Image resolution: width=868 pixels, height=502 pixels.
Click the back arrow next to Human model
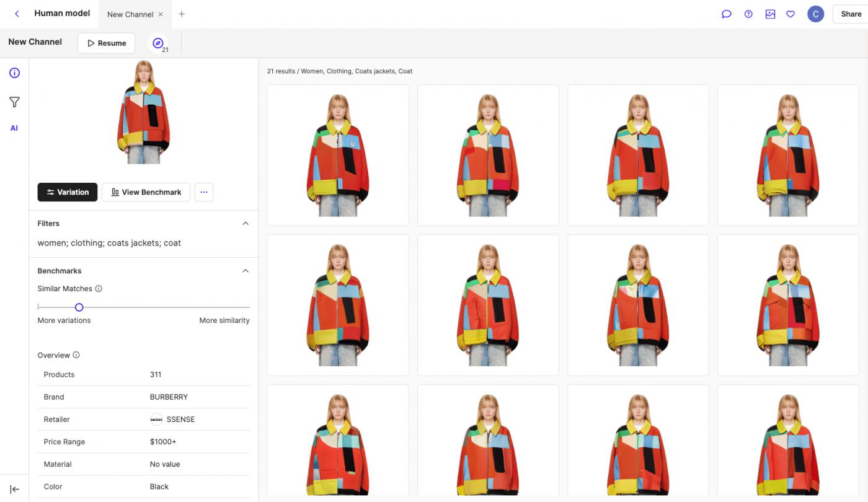[x=17, y=14]
